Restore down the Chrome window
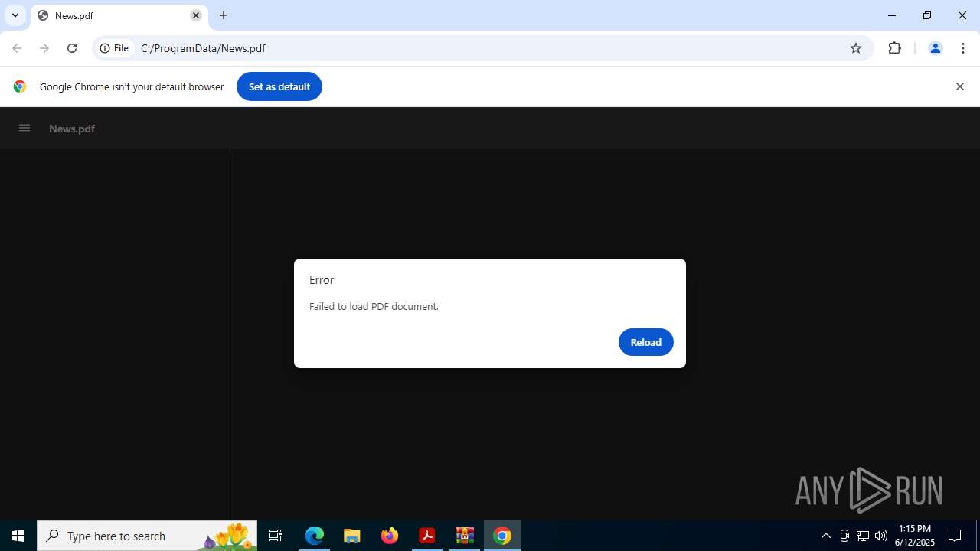980x551 pixels. [x=927, y=15]
